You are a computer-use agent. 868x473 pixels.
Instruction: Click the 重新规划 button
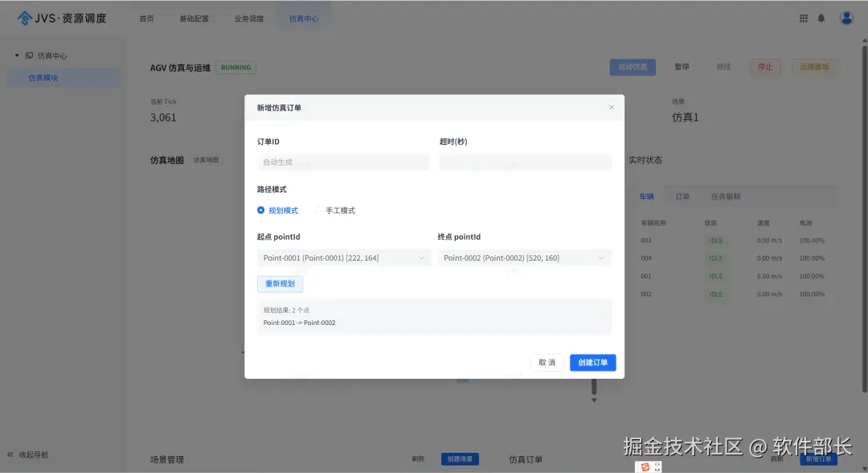pyautogui.click(x=279, y=283)
